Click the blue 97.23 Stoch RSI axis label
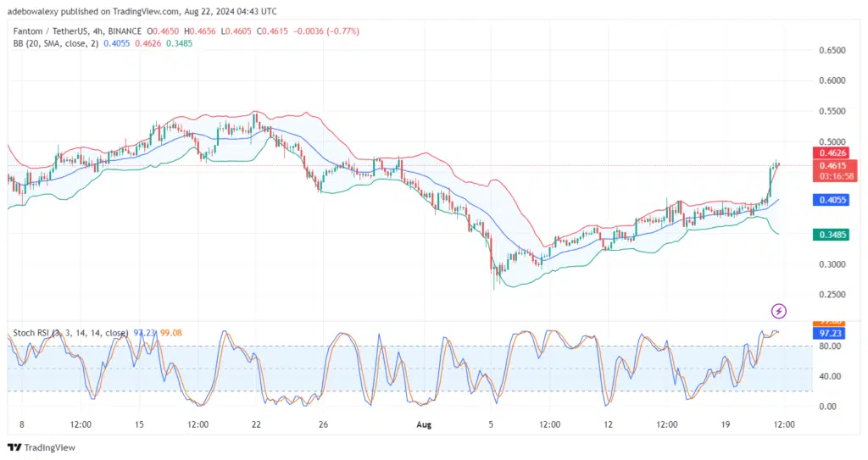 (x=831, y=334)
